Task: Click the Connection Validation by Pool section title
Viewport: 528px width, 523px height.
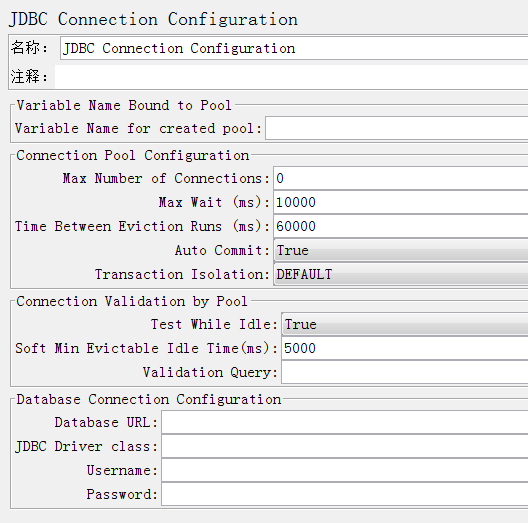Action: click(x=132, y=301)
